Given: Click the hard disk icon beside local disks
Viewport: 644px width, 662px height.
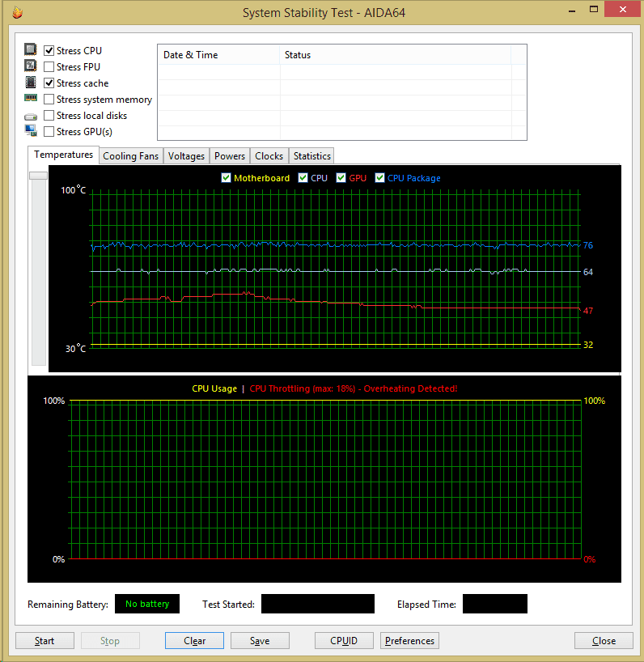Looking at the screenshot, I should pos(31,116).
